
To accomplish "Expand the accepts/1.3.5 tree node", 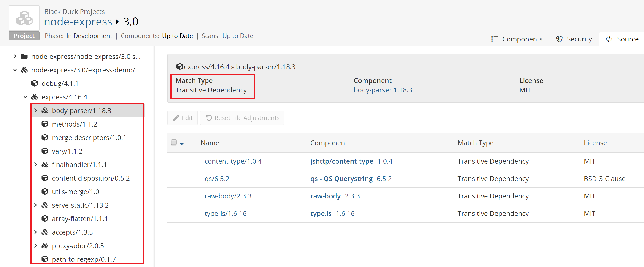I will click(35, 232).
